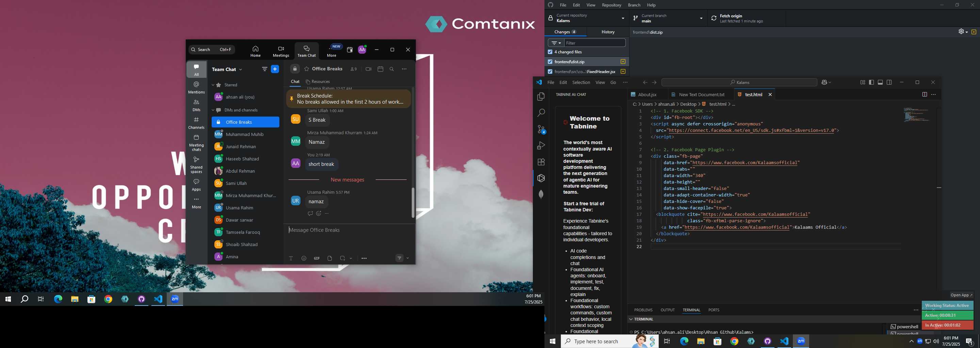Screen dimensions: 980x348
Task: Click the blue new chat plus button
Action: pos(275,69)
